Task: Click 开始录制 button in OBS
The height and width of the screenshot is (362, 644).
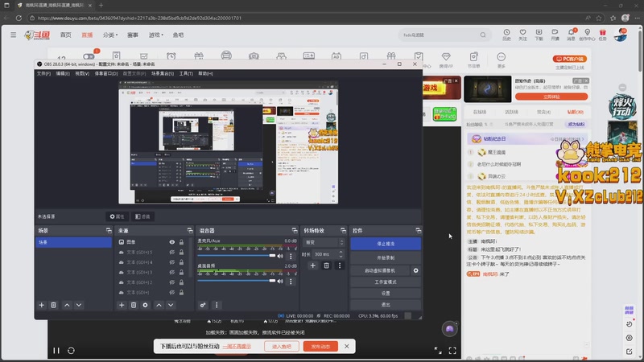Action: (386, 257)
